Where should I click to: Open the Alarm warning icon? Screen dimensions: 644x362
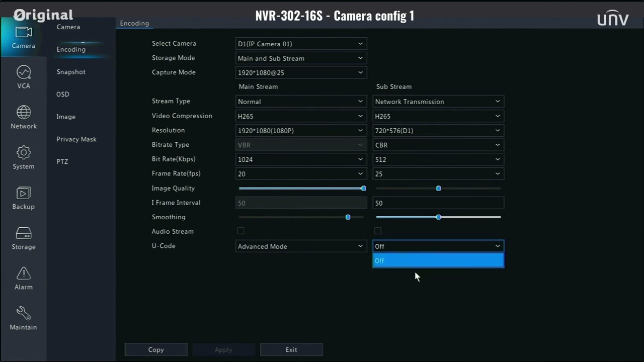24,274
